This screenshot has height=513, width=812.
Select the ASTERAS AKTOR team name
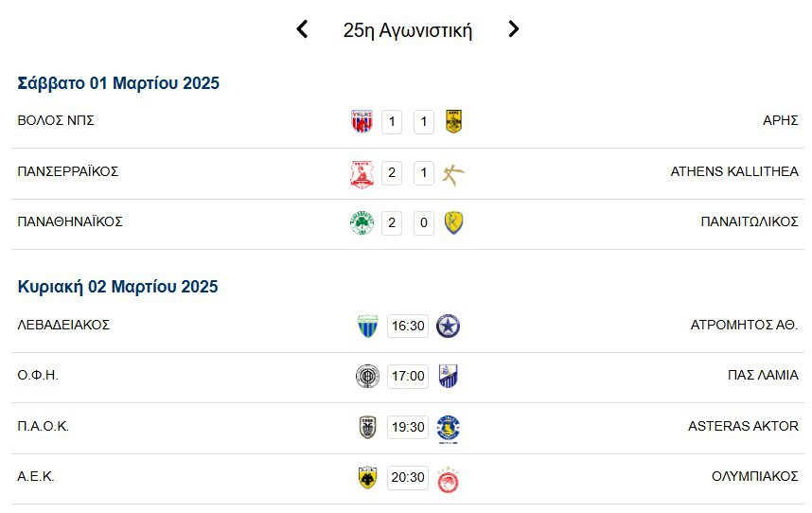(743, 426)
